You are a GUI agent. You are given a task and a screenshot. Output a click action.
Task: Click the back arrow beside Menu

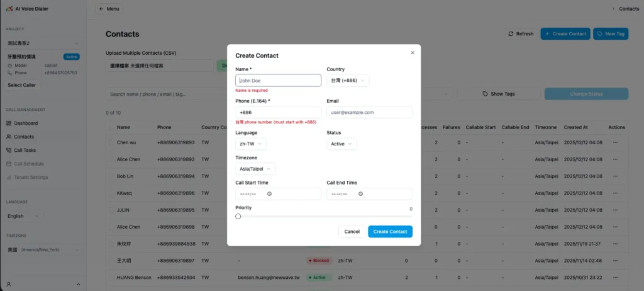click(101, 9)
